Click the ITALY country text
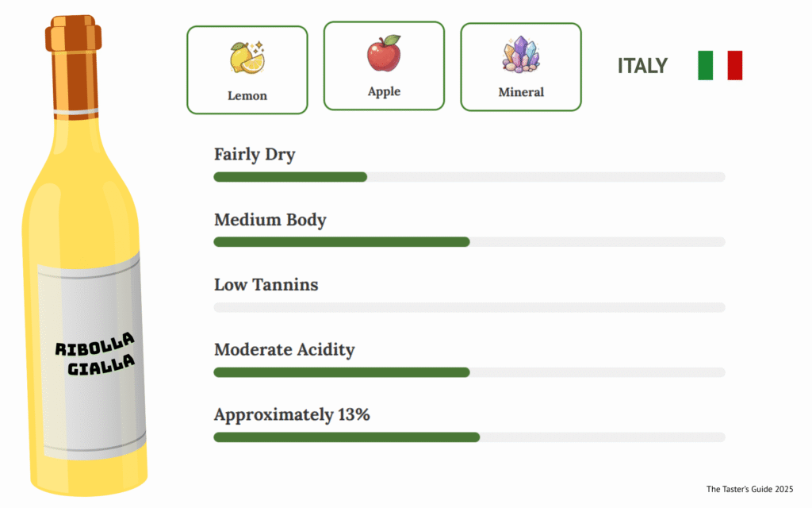The height and width of the screenshot is (508, 812). click(x=642, y=66)
